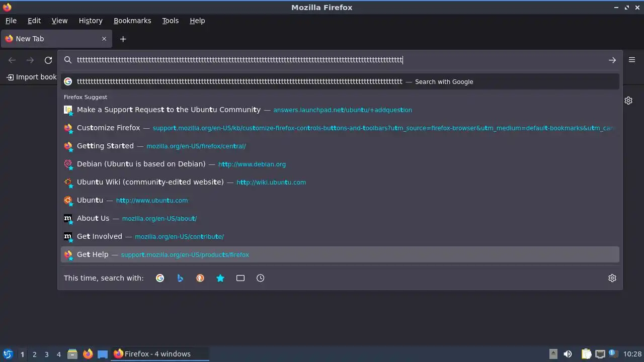Viewport: 644px width, 362px height.
Task: Click the clock showing 10:28
Action: point(632,354)
